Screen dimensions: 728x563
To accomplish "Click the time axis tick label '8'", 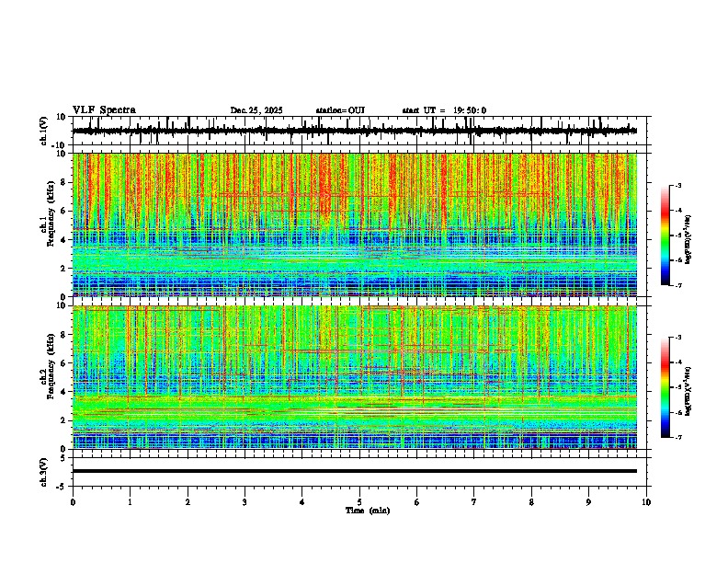I will click(531, 502).
